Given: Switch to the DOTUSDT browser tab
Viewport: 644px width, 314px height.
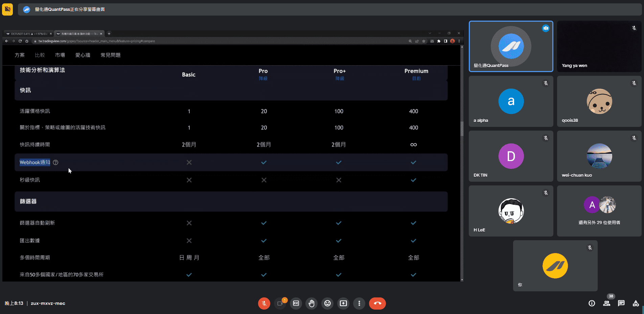Looking at the screenshot, I should click(29, 34).
